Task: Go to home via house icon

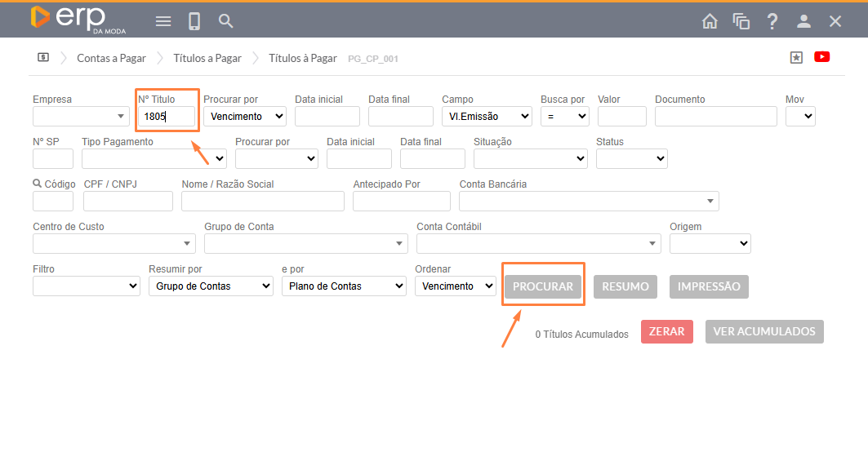Action: [x=710, y=21]
